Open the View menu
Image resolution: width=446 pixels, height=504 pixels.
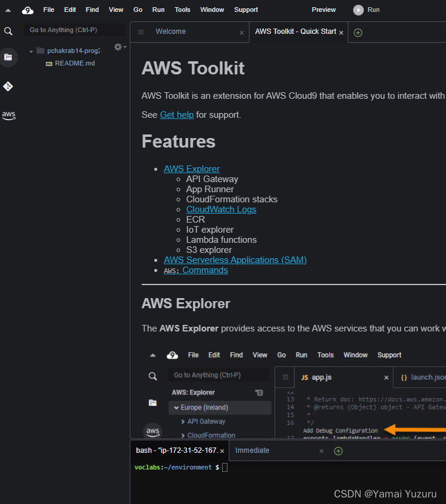tap(116, 10)
